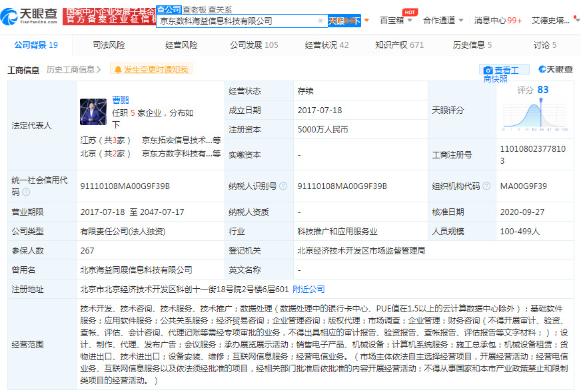Click 发生变更时通知我 bell notification button
Viewport: 581px width, 392px height.
point(151,69)
